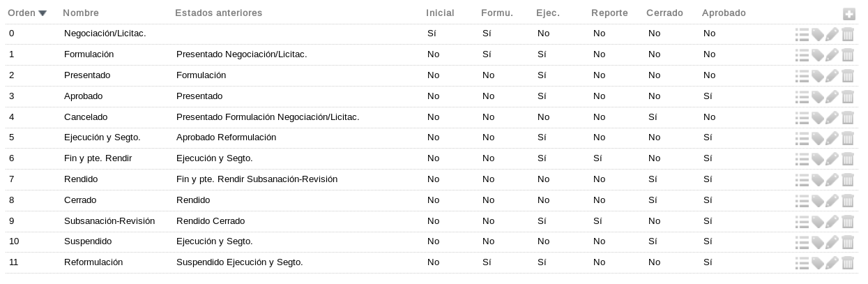Delete the Cancelado row with trash icon
The width and height of the screenshot is (868, 284).
pos(848,118)
